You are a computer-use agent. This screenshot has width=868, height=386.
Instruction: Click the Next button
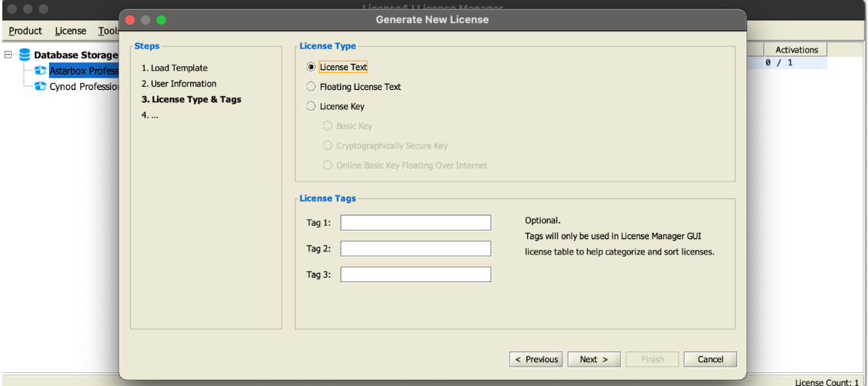[x=594, y=359]
